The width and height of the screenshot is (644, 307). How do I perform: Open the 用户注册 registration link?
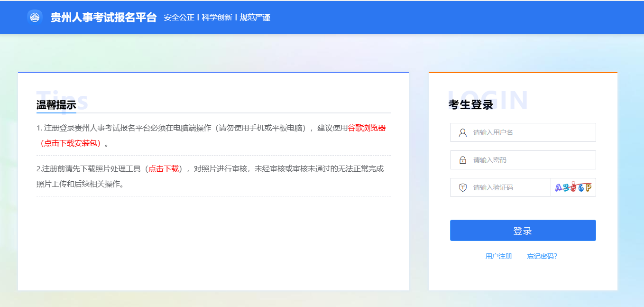[x=498, y=256]
